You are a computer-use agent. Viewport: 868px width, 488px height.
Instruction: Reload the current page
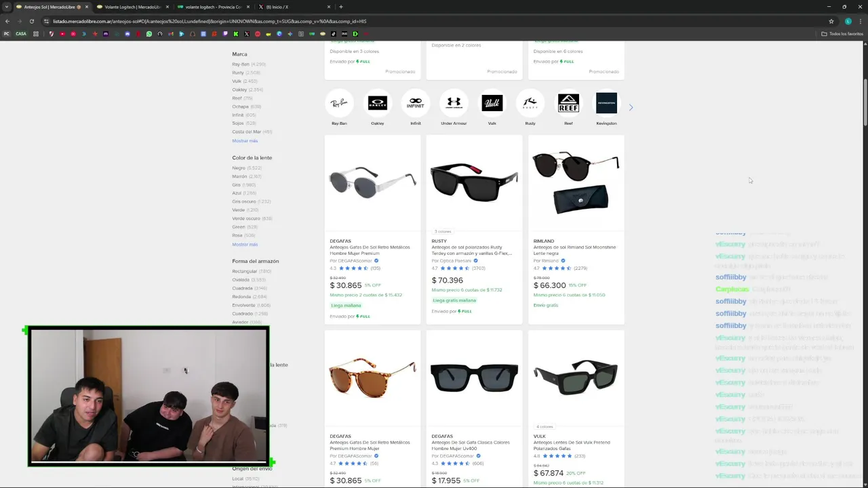coord(31,21)
